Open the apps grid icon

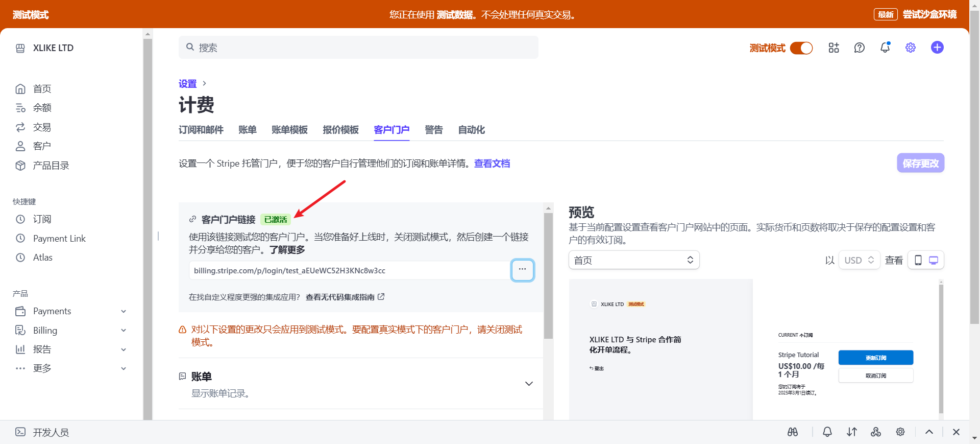[834, 48]
